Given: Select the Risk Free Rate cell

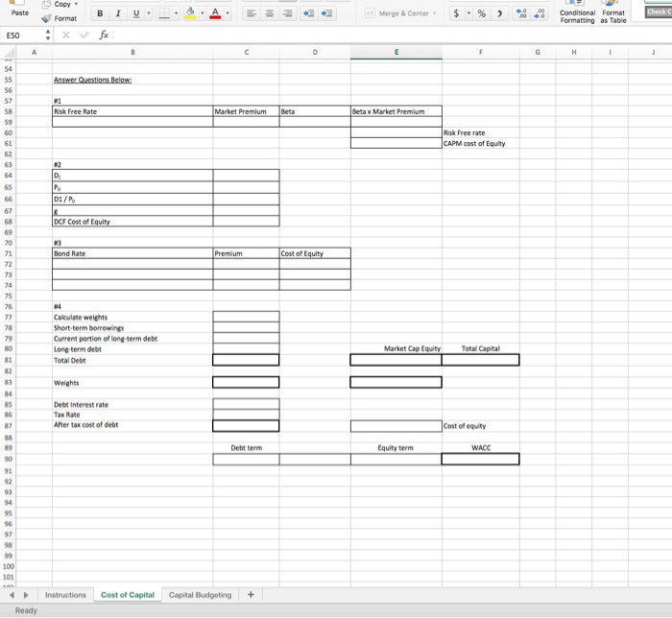Looking at the screenshot, I should pos(132,111).
